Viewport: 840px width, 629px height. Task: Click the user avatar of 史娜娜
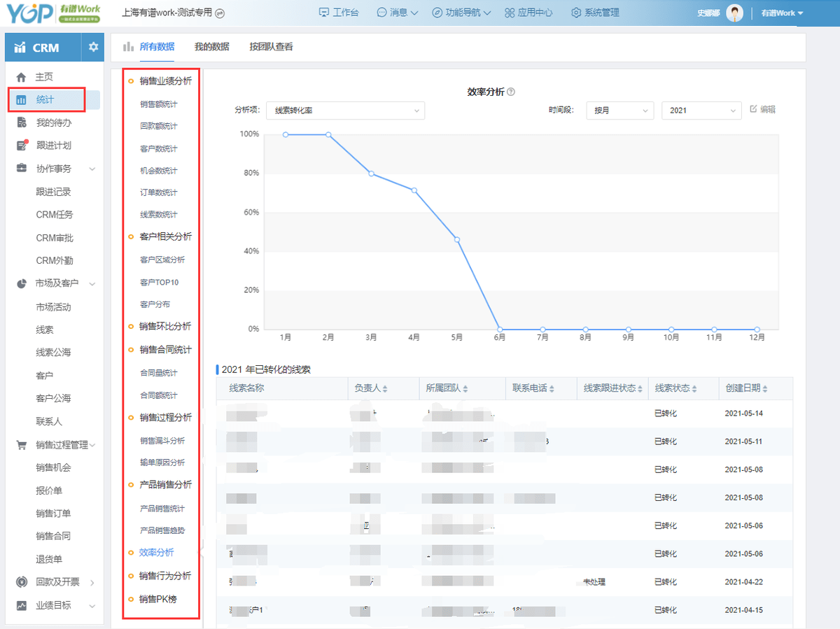click(x=735, y=12)
